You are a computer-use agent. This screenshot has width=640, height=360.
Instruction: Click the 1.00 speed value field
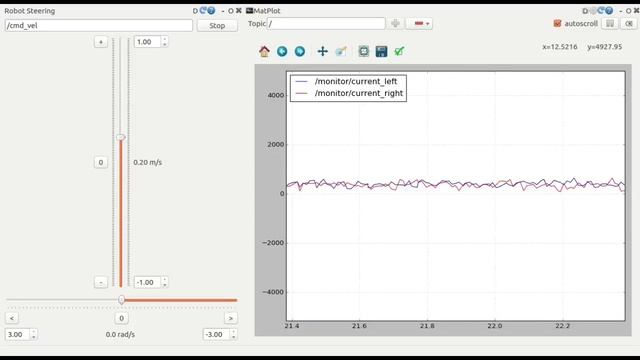148,42
